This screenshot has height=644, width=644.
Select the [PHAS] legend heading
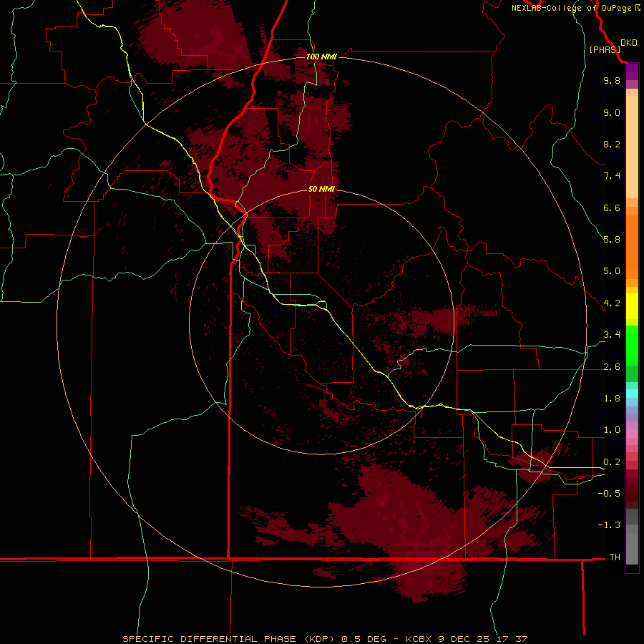[x=605, y=49]
